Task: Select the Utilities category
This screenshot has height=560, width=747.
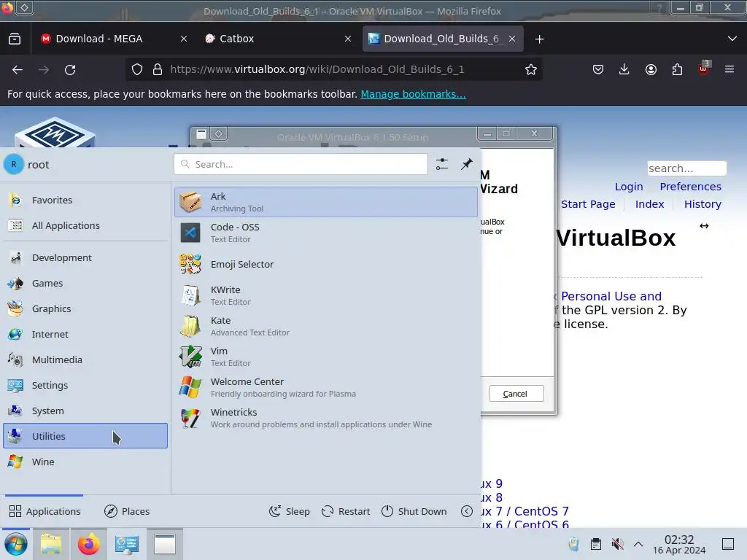Action: [x=85, y=436]
